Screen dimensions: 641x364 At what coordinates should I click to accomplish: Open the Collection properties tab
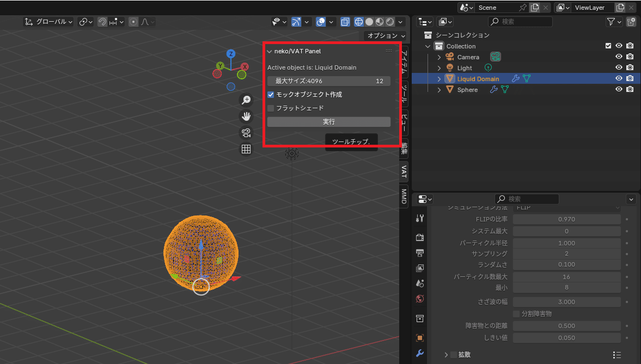coord(420,318)
